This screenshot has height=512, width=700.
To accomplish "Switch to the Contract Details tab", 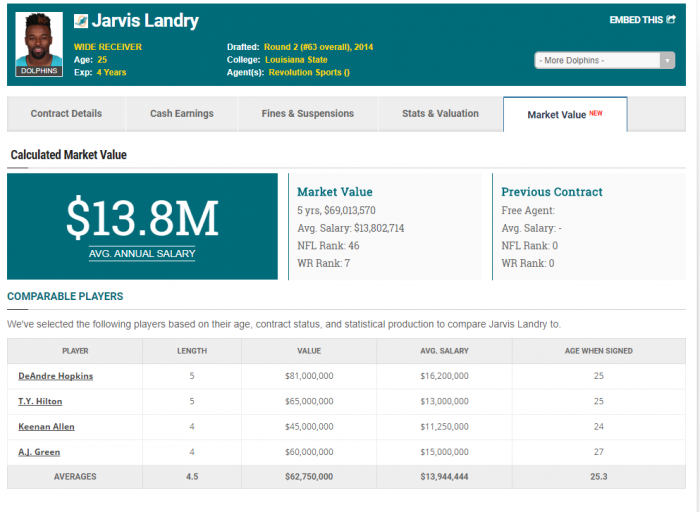I will [x=66, y=114].
